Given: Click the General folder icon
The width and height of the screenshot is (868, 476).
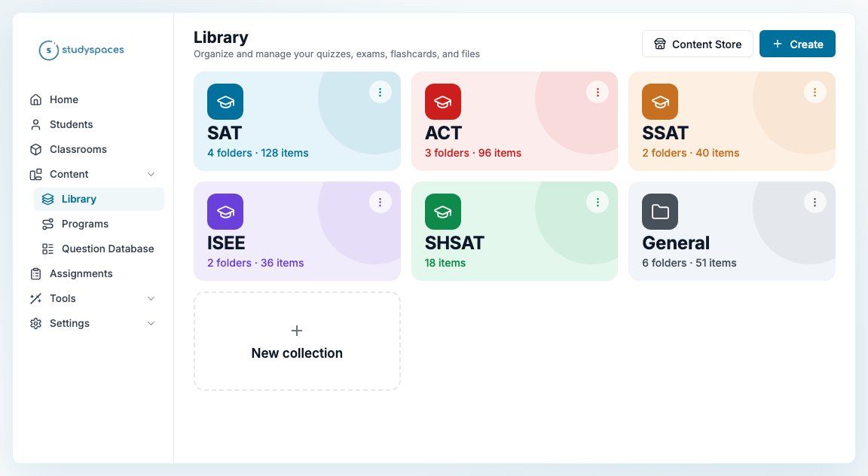Looking at the screenshot, I should point(660,212).
